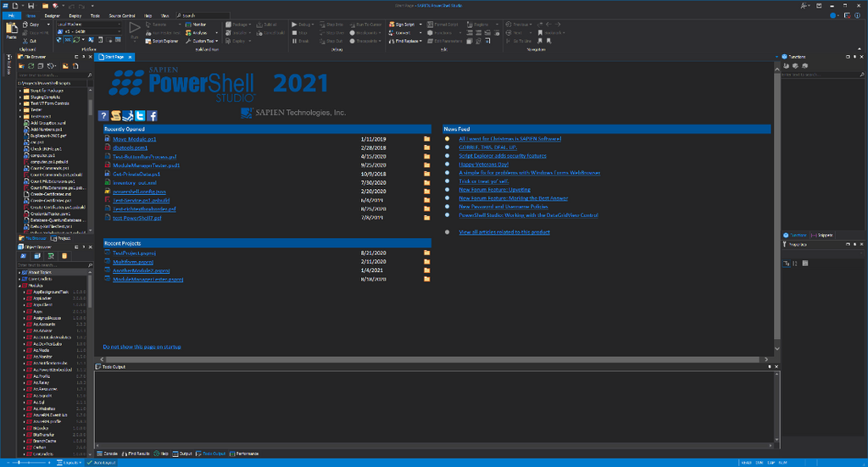The width and height of the screenshot is (868, 467).
Task: Open the Analyze dropdown arrow
Action: click(216, 33)
